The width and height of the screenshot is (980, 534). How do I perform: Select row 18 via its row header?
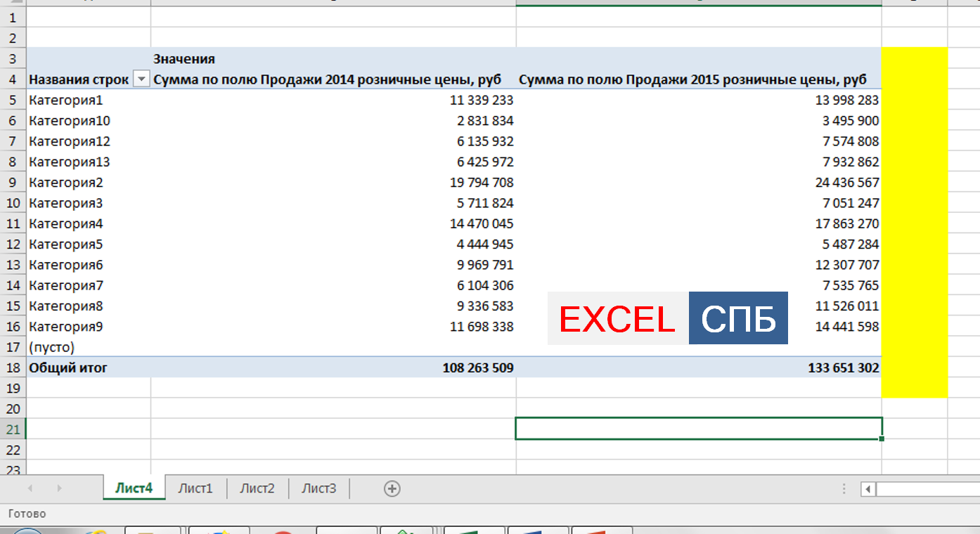[12, 367]
